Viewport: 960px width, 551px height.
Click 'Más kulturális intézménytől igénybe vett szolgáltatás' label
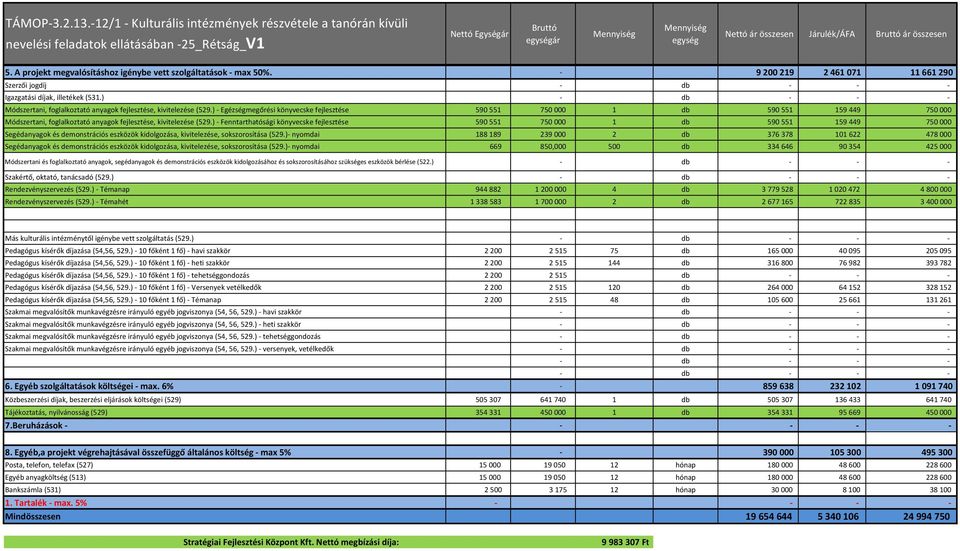coord(99,239)
